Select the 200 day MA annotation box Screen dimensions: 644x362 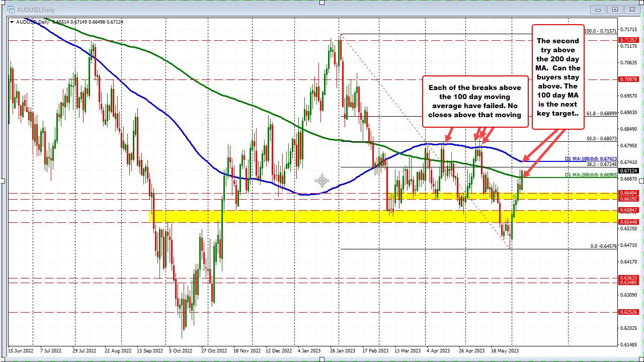point(557,76)
